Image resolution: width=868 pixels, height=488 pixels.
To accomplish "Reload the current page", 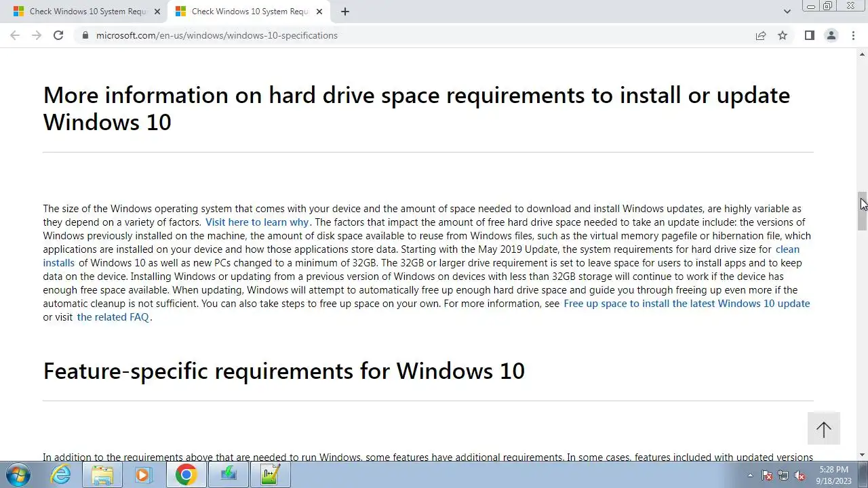I will tap(58, 35).
